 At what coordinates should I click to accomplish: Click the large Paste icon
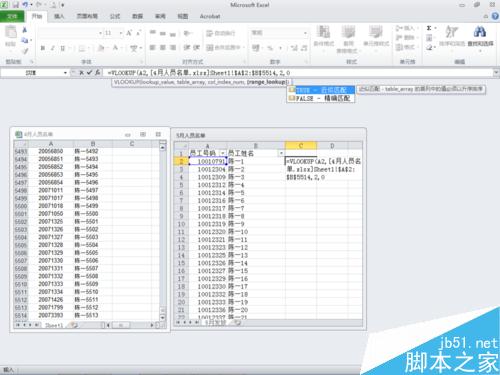tap(11, 32)
